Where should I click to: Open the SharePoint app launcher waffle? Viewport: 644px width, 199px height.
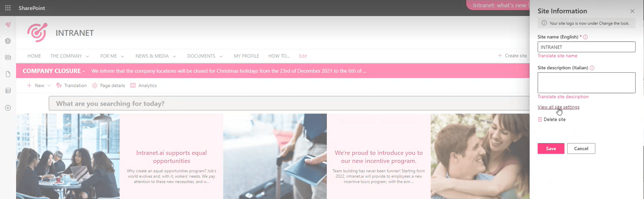(x=8, y=8)
